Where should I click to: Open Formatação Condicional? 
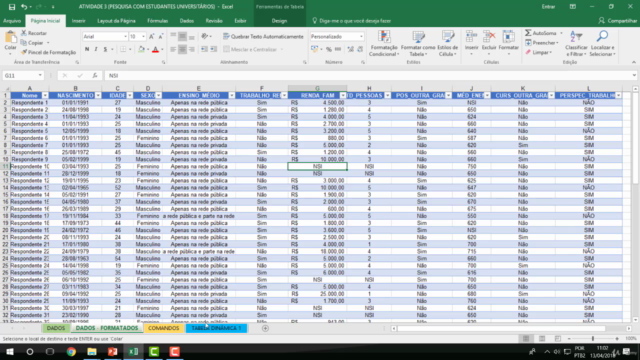point(384,44)
